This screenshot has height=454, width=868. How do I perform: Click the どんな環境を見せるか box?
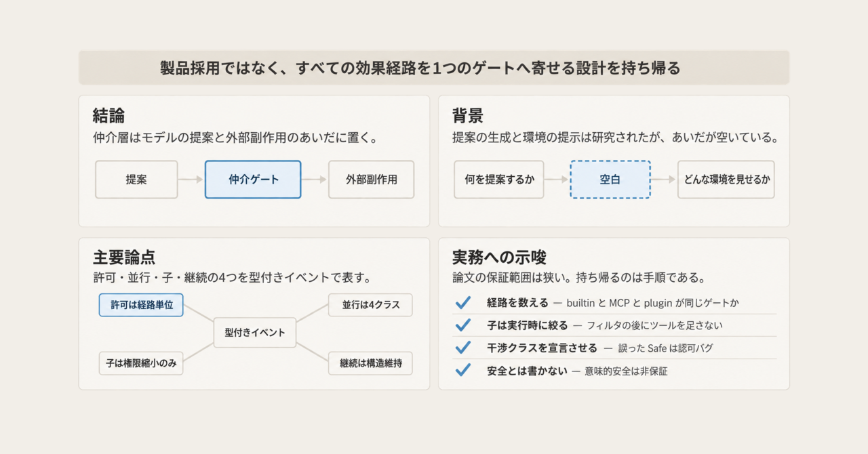[726, 180]
